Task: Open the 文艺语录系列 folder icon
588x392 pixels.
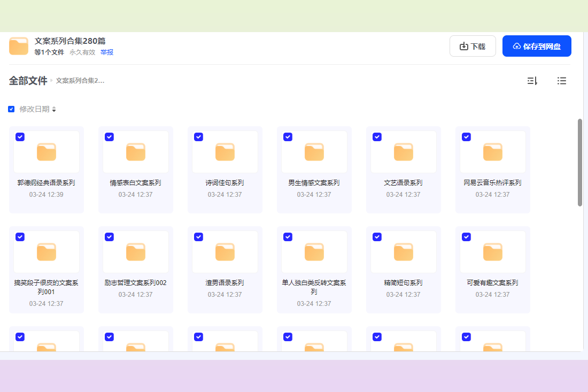Action: [404, 152]
